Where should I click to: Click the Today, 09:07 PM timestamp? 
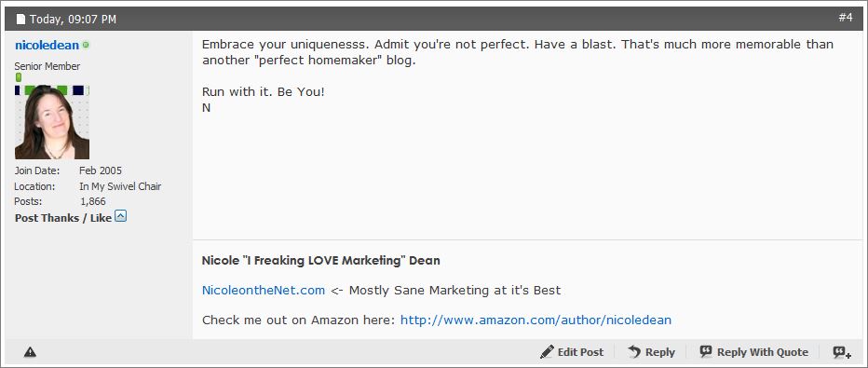[x=73, y=20]
